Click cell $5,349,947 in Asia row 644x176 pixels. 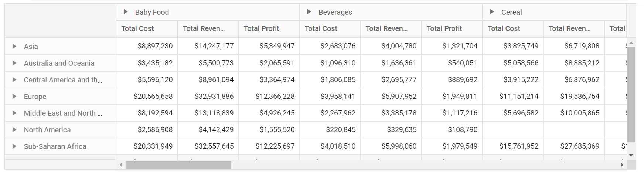tap(269, 46)
